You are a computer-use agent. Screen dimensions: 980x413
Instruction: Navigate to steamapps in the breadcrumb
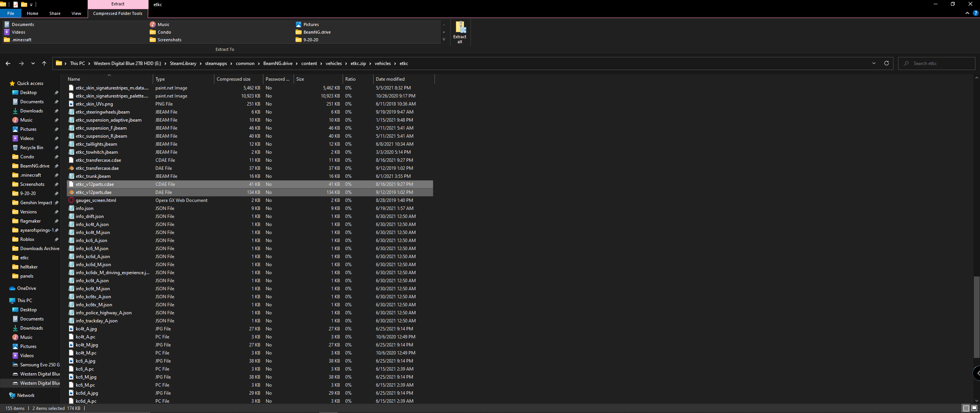pos(216,63)
